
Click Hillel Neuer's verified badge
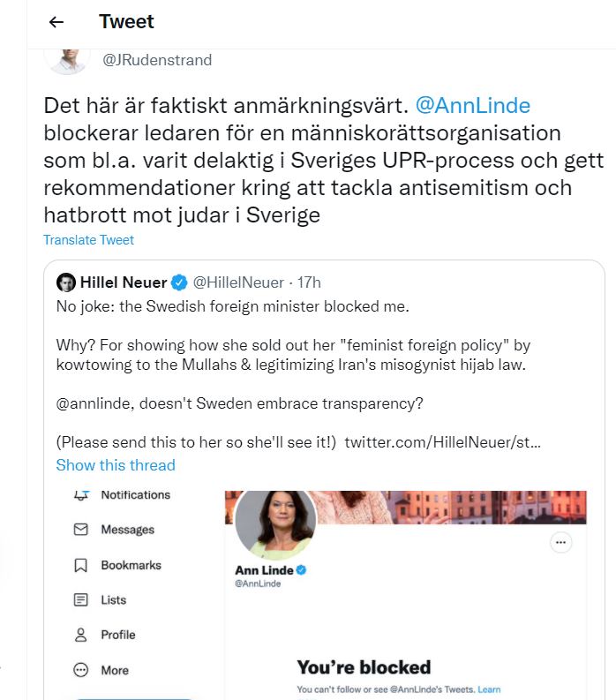point(179,282)
